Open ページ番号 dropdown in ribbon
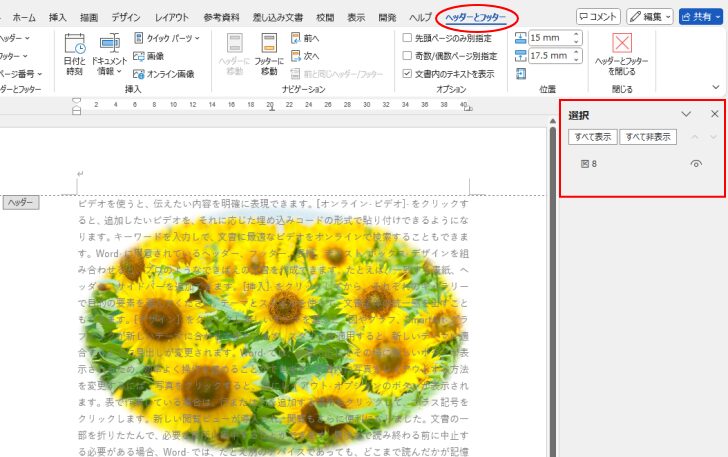728x457 pixels. coord(21,74)
